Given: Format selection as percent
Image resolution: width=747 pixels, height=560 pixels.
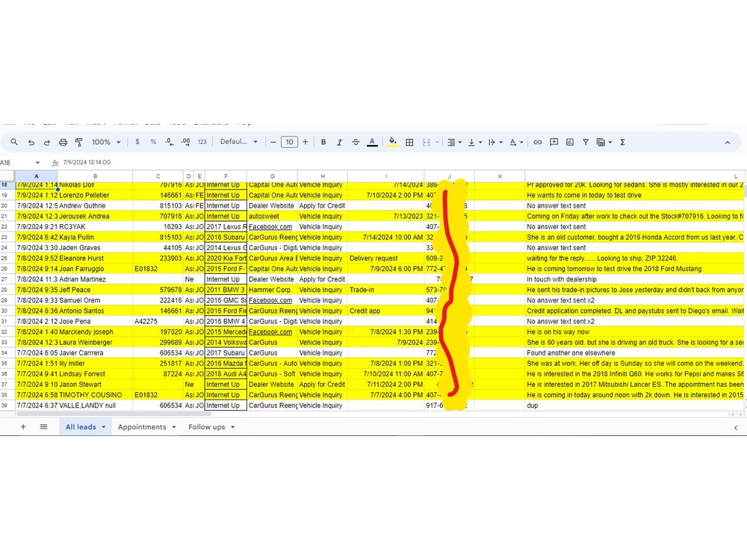Looking at the screenshot, I should click(153, 142).
